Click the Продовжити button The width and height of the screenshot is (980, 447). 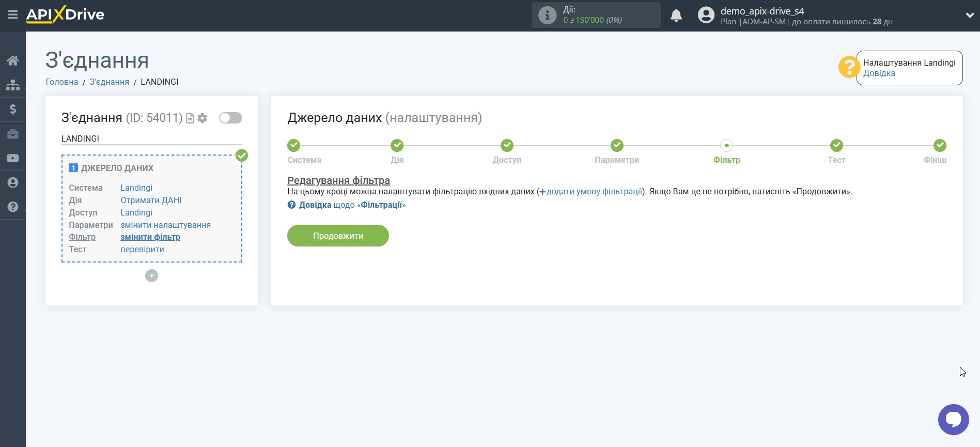pos(338,236)
